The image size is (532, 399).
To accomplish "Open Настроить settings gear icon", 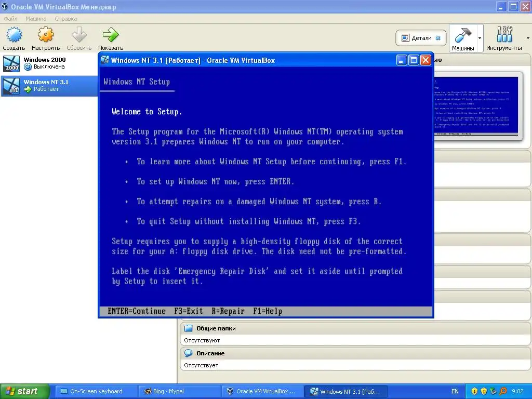I will (46, 35).
